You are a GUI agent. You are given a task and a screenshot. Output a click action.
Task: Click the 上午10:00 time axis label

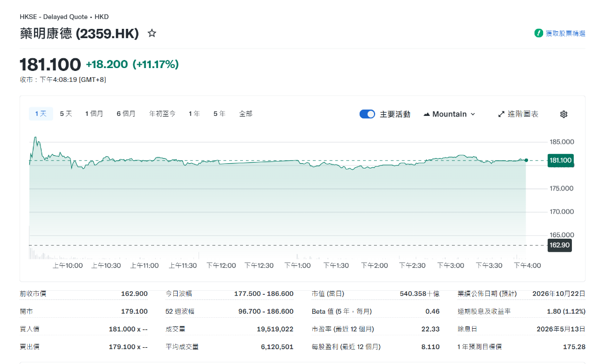pyautogui.click(x=68, y=266)
